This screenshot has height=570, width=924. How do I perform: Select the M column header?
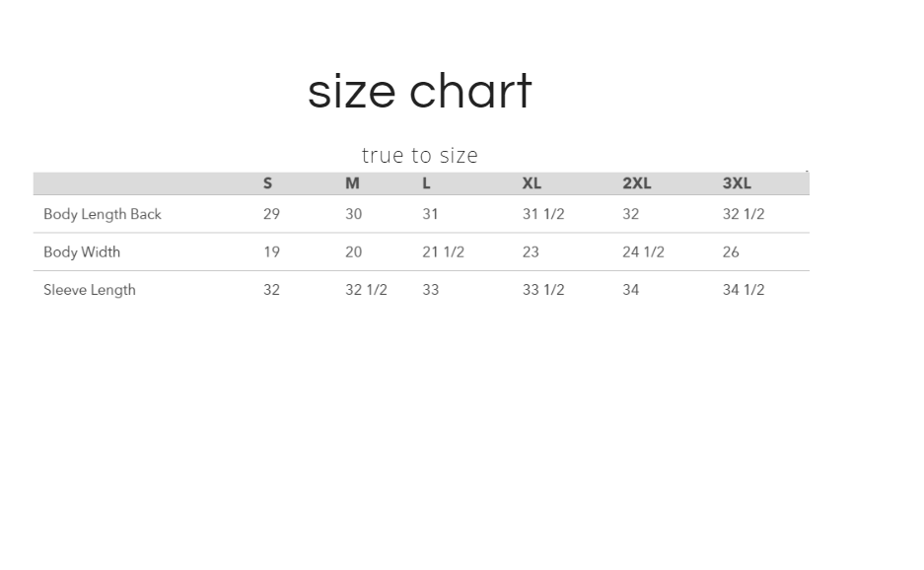(352, 183)
